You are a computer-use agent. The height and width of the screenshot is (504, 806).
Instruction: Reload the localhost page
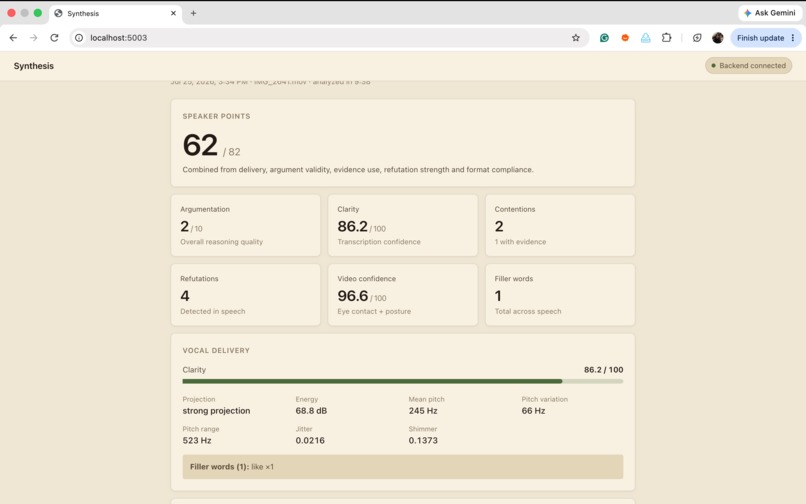coord(54,38)
